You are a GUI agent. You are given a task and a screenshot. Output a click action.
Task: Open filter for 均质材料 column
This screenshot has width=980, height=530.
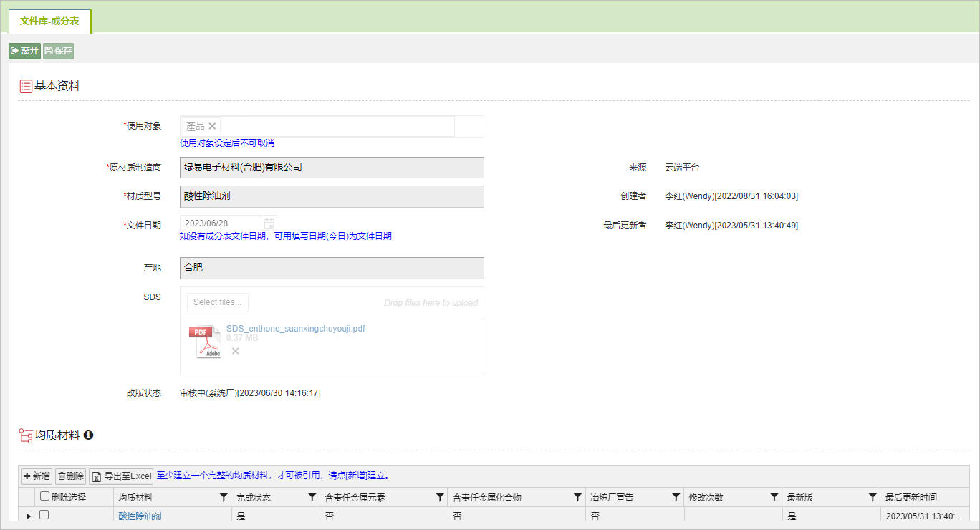tap(224, 497)
